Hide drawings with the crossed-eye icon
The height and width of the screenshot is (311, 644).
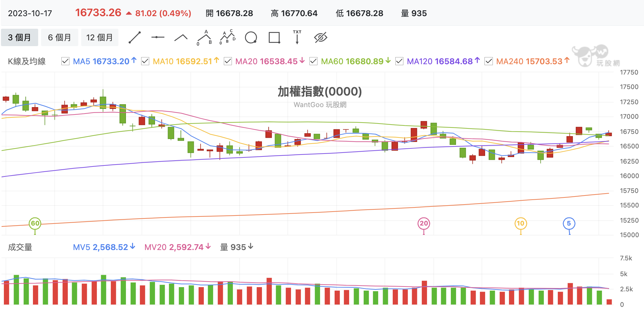[x=321, y=37]
